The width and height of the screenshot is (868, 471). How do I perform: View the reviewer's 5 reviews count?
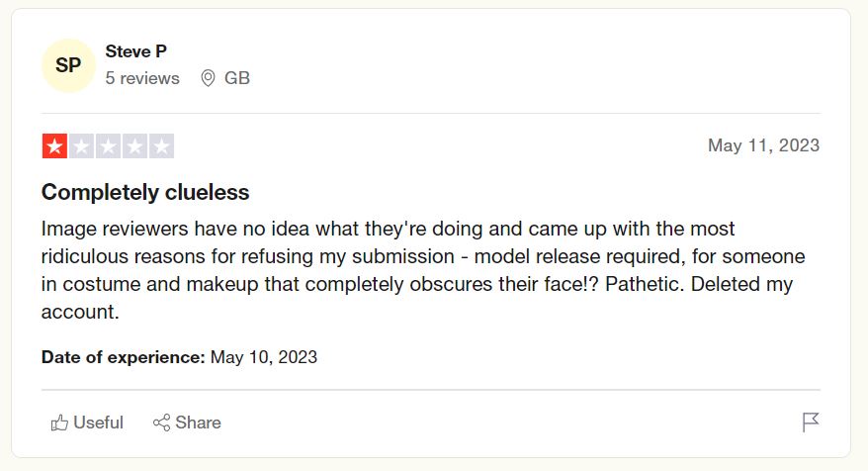[142, 78]
